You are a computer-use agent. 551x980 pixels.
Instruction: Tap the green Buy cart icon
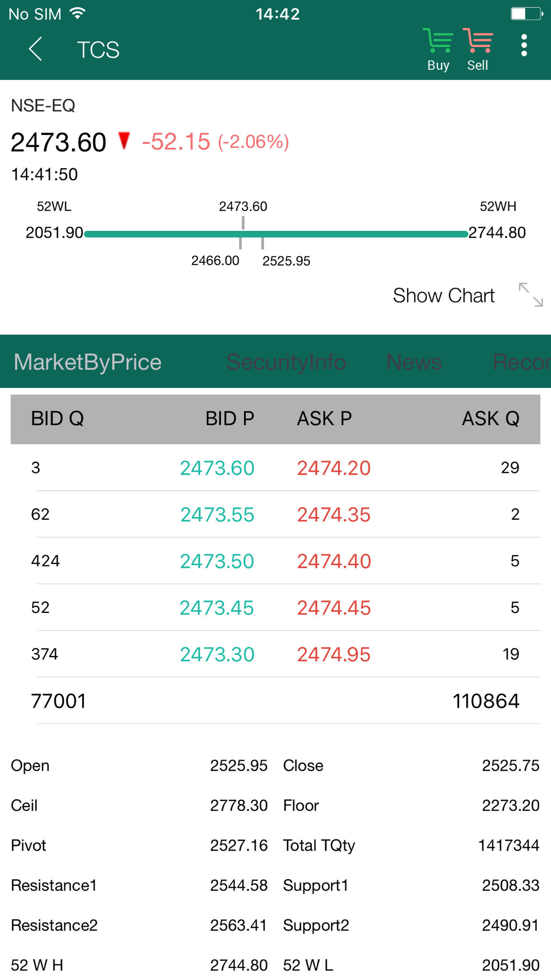click(x=438, y=50)
